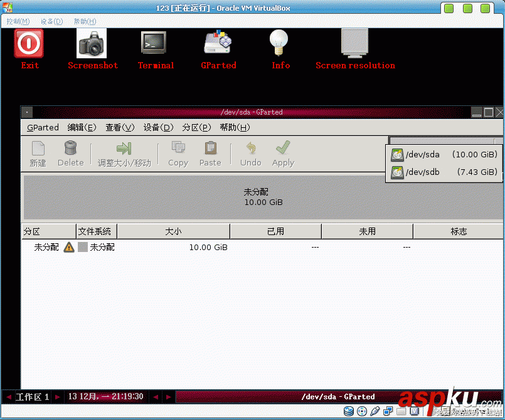Image resolution: width=505 pixels, height=420 pixels.
Task: Open the Screenshot camera icon
Action: (x=92, y=43)
